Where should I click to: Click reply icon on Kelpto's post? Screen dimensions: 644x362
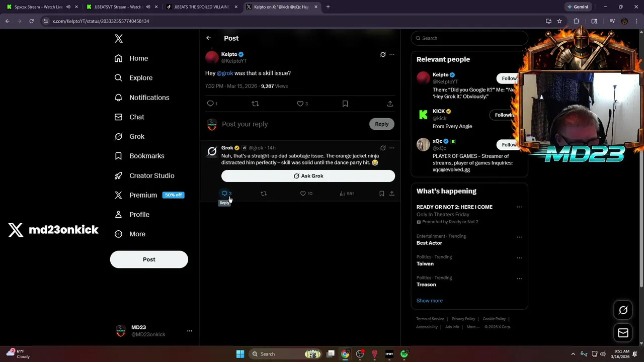[x=210, y=104]
